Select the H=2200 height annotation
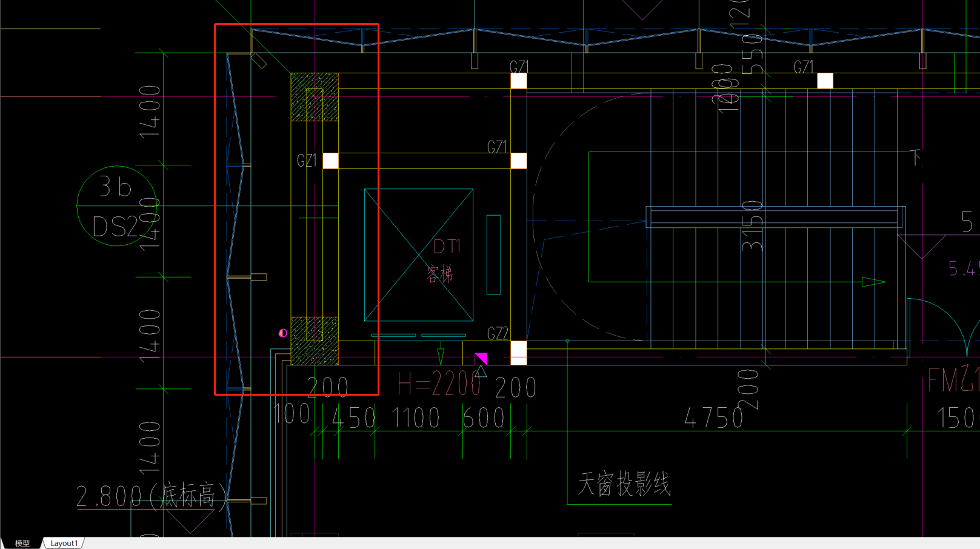The width and height of the screenshot is (980, 549). [439, 384]
